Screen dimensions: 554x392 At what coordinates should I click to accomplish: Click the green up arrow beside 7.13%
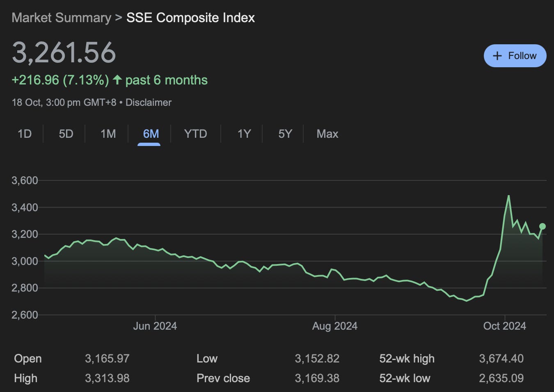(117, 80)
